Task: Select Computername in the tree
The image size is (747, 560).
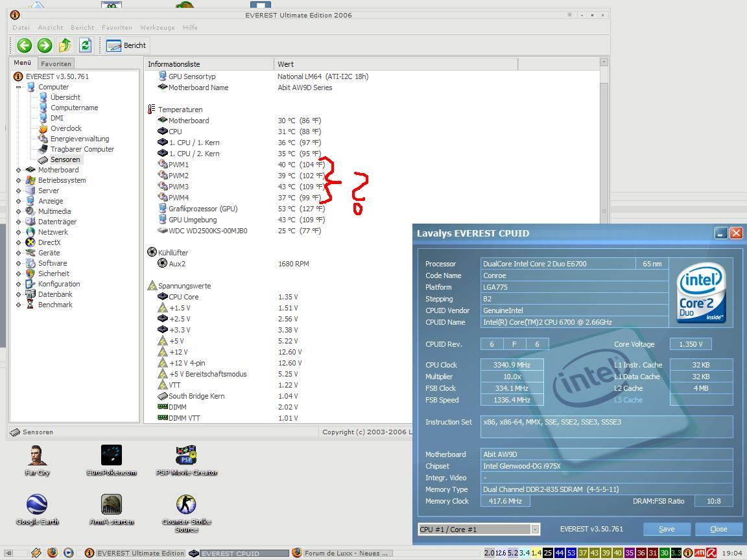Action: (x=75, y=108)
